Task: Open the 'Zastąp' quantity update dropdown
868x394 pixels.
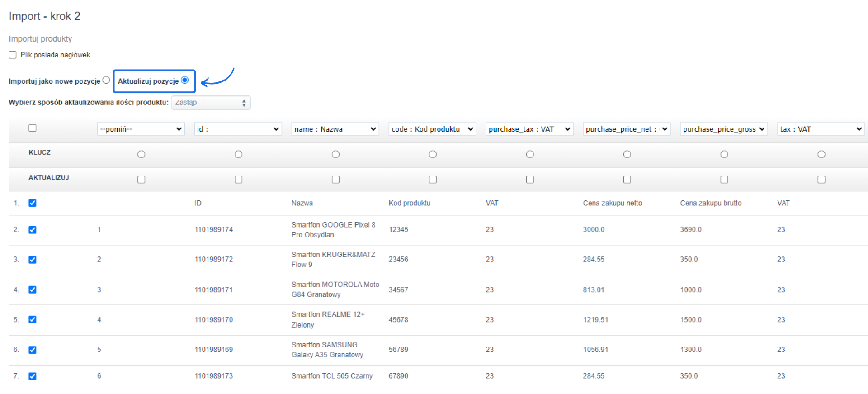Action: coord(211,103)
